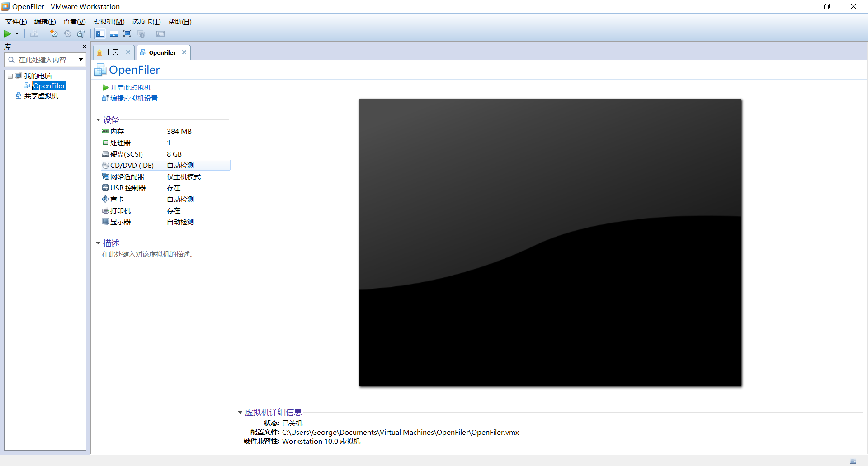Open the 文件(F) menu
Image resolution: width=868 pixels, height=466 pixels.
(x=16, y=21)
